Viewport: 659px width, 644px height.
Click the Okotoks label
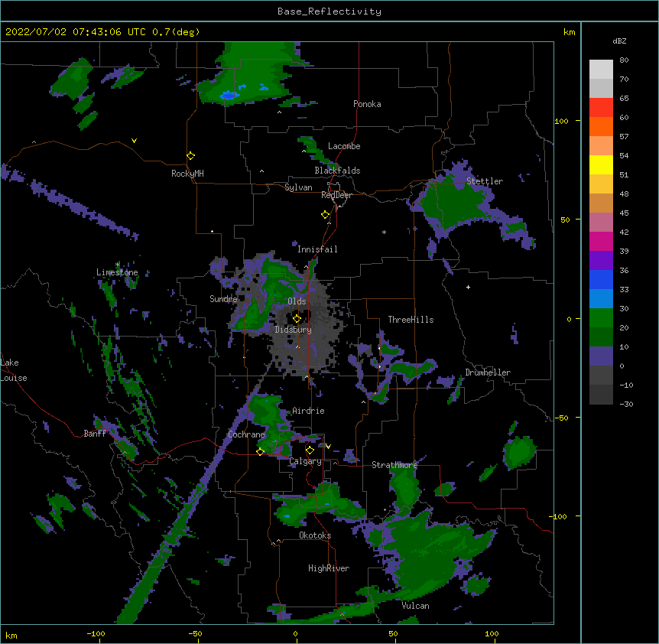tap(315, 535)
